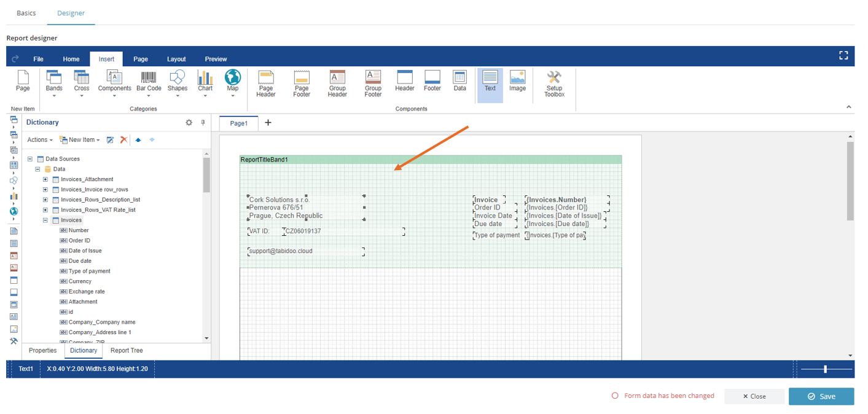Click Setup Toolbox icon in left sidebar

pyautogui.click(x=14, y=341)
